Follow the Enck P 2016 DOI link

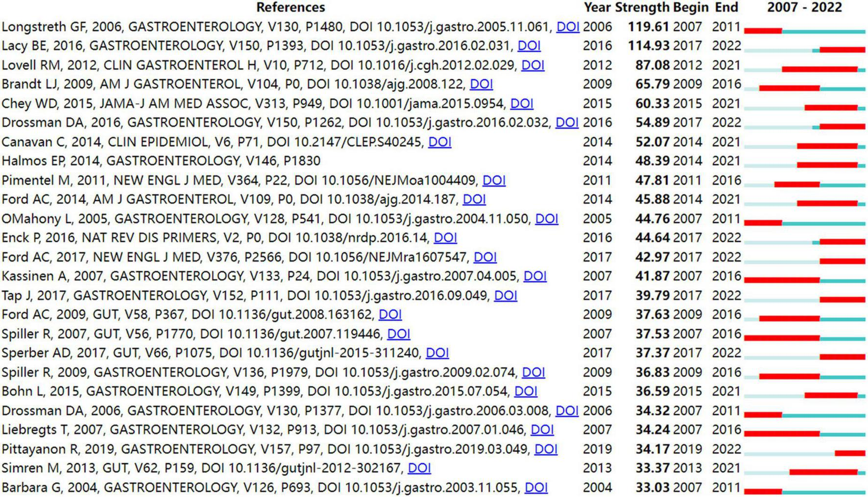pyautogui.click(x=445, y=238)
